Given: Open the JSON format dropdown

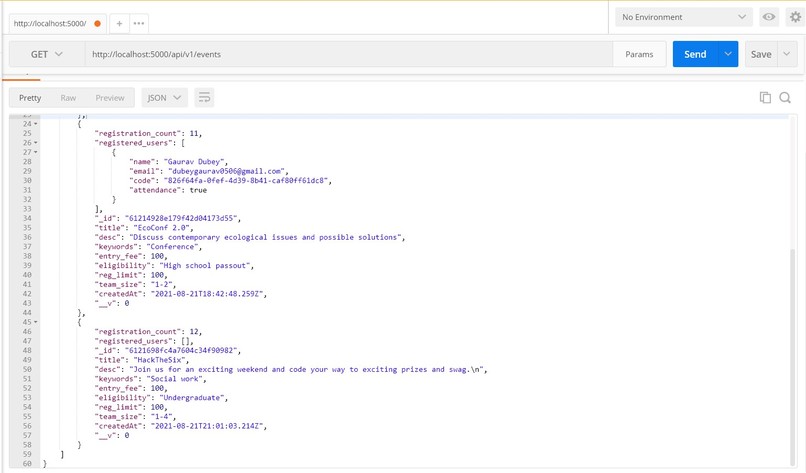Looking at the screenshot, I should (164, 98).
